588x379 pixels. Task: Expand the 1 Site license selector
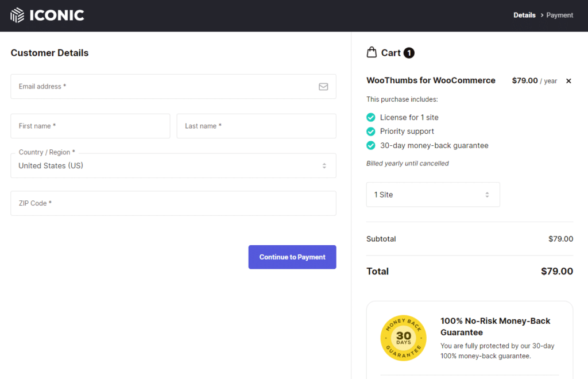[x=432, y=195]
